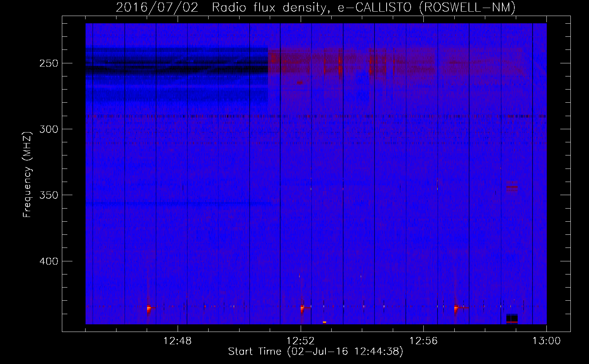Click the 13:00 time tick label

(546, 341)
